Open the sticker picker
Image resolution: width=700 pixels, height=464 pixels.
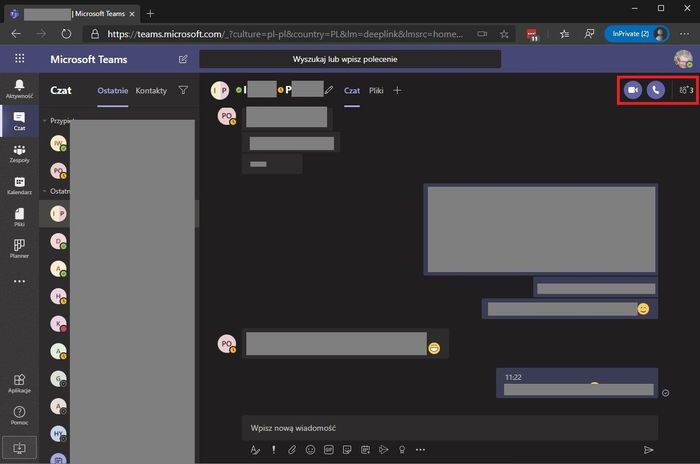point(347,450)
